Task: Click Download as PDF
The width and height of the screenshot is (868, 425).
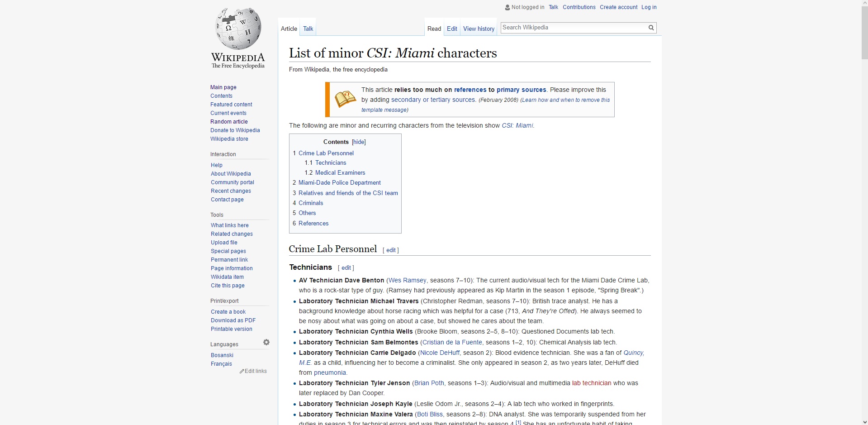Action: point(233,320)
